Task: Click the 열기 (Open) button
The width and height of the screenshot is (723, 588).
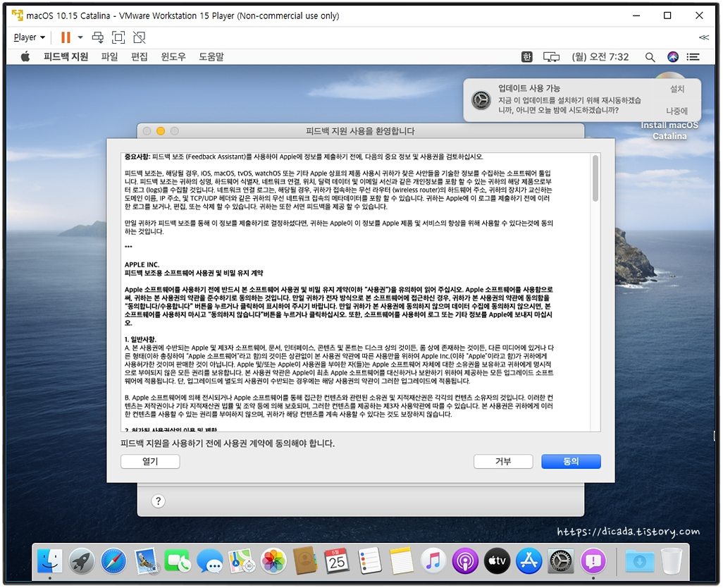Action: [150, 461]
